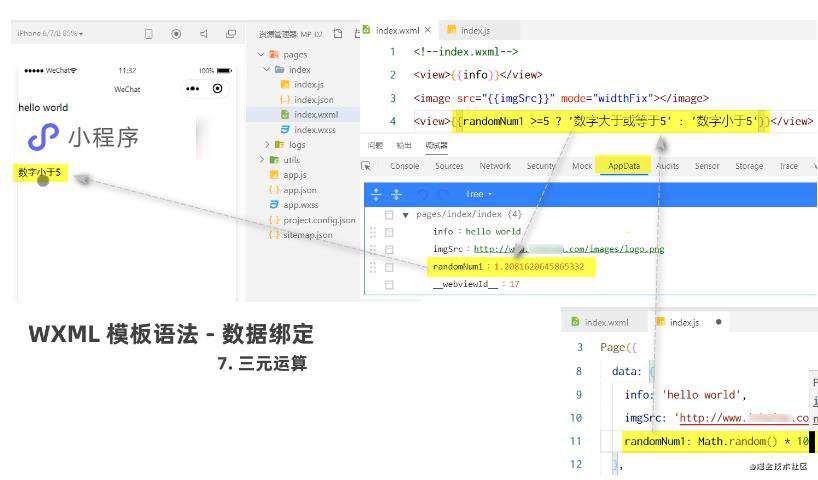818x480 pixels.
Task: Collapse the pages/index/index data node
Action: (405, 215)
